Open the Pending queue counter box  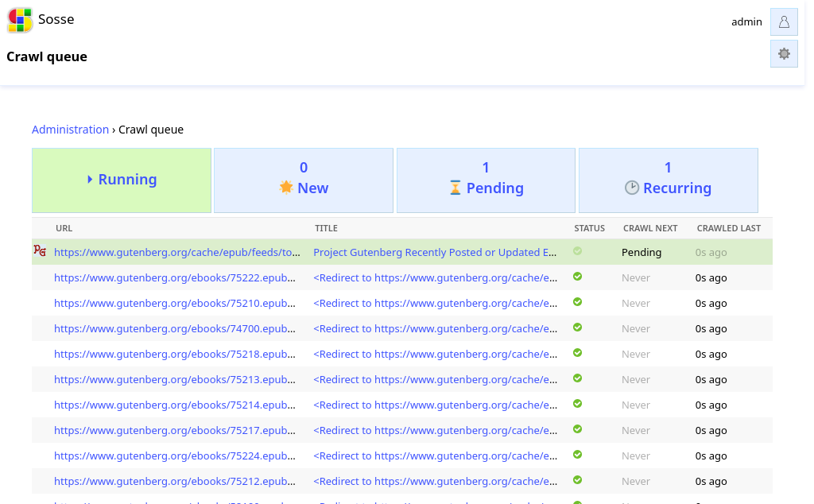486,180
